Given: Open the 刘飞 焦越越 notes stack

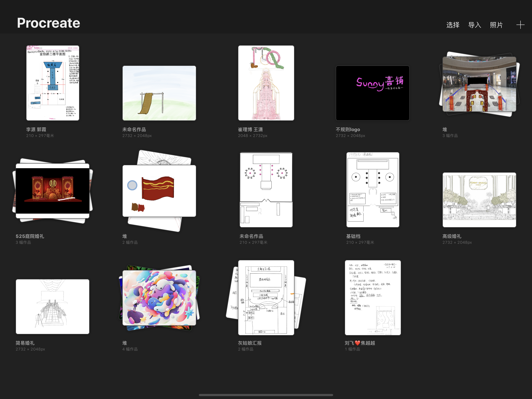Looking at the screenshot, I should coord(373,298).
